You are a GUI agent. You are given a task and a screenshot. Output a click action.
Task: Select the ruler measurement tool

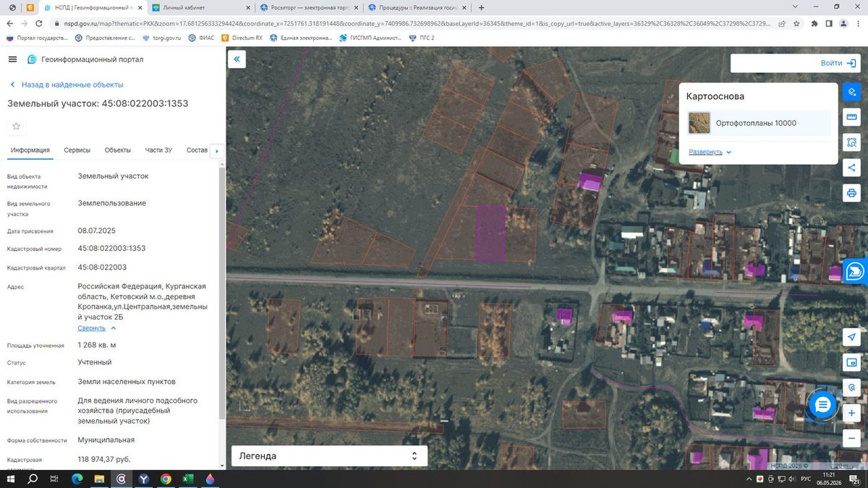pos(851,117)
